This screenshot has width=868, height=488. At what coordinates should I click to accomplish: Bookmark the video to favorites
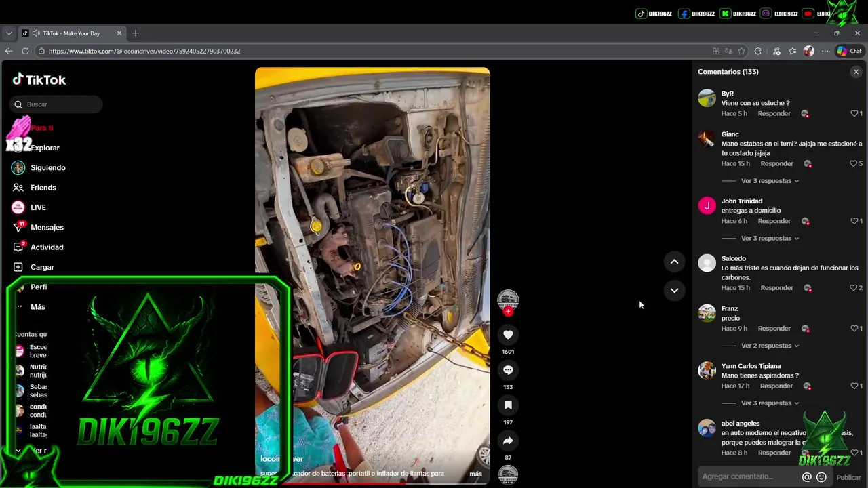coord(508,405)
